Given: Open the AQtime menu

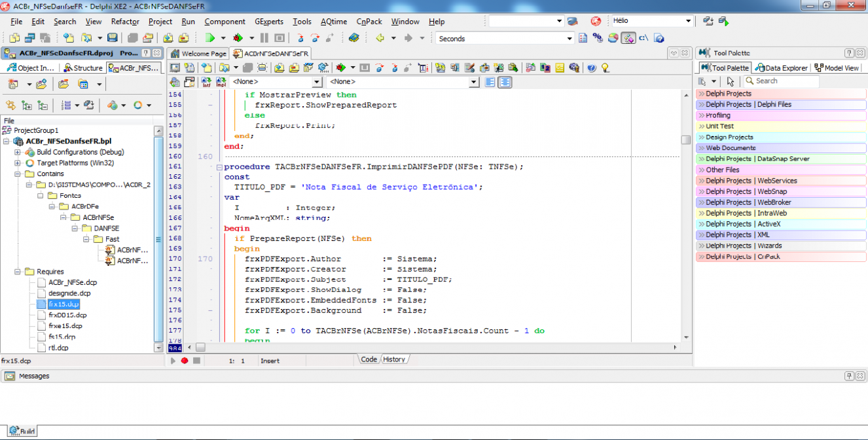Looking at the screenshot, I should tap(335, 22).
